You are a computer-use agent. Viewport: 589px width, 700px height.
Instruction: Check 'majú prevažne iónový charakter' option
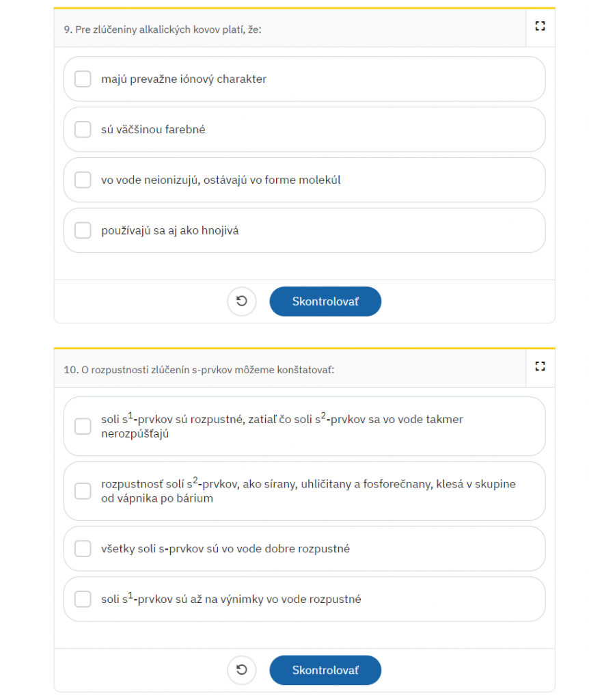pyautogui.click(x=83, y=79)
